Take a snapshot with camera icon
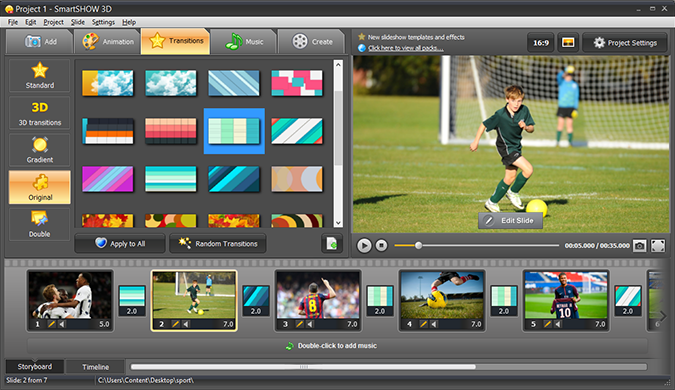 639,245
